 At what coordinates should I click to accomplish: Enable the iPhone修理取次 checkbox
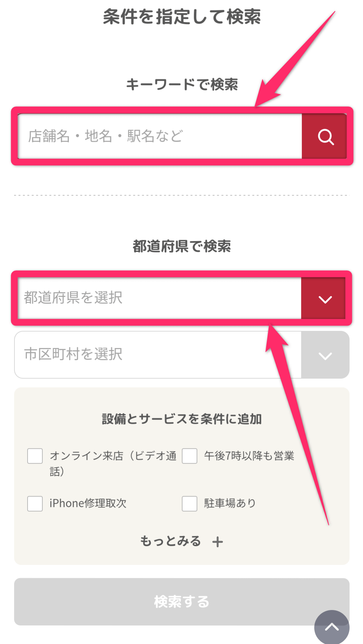(x=35, y=504)
